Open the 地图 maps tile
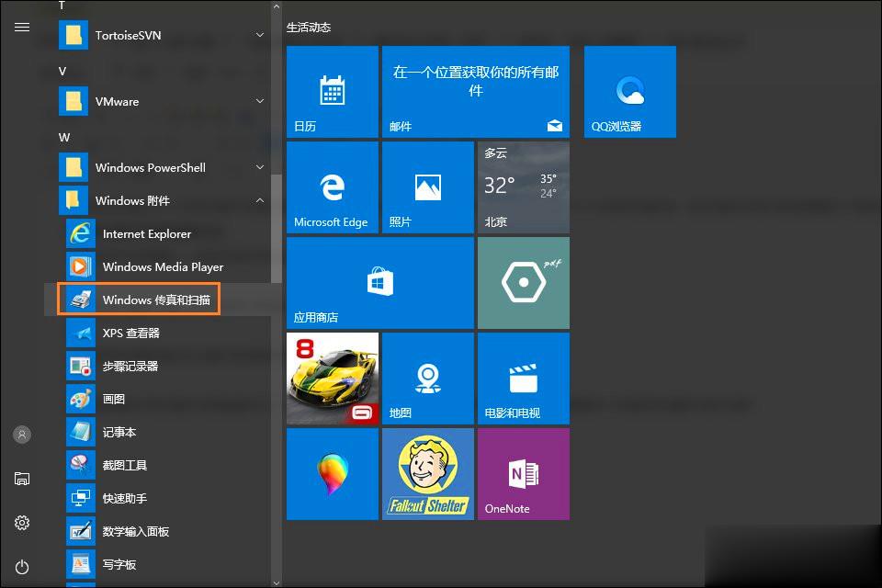Viewport: 882px width, 588px height. [428, 379]
